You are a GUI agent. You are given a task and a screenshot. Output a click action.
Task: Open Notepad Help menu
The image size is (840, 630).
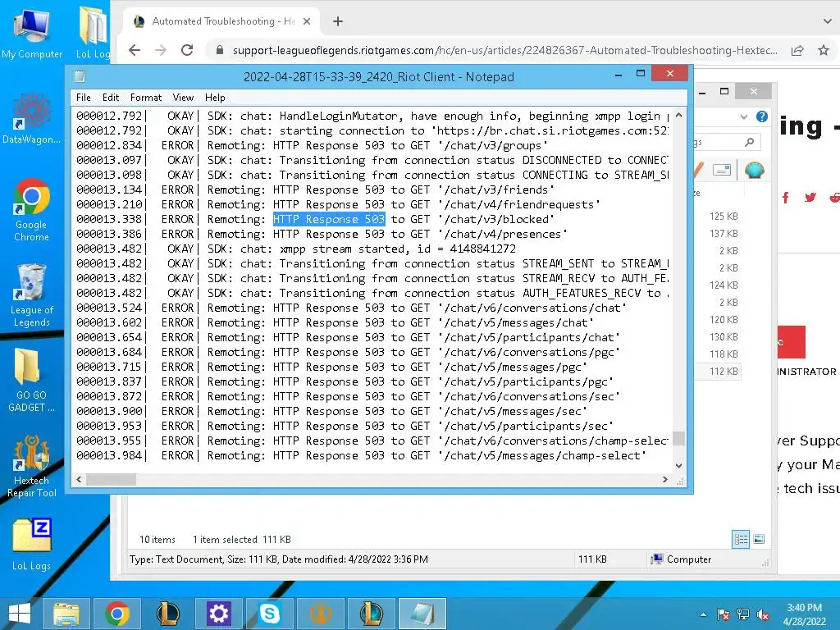coord(215,98)
